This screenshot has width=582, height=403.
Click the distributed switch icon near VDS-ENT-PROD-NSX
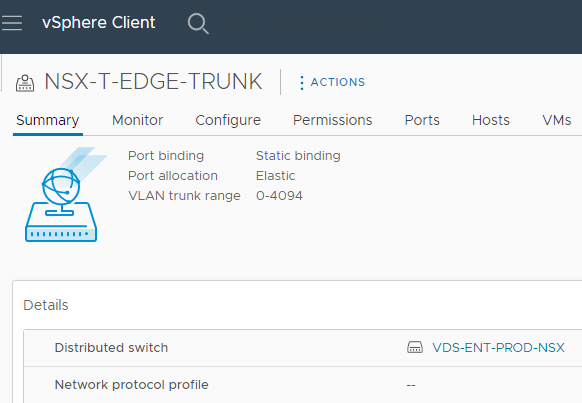tap(415, 347)
